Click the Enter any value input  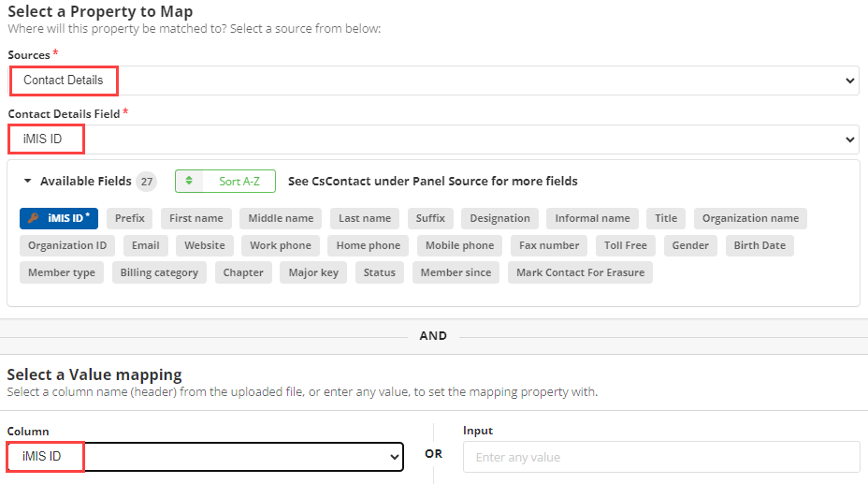point(661,457)
